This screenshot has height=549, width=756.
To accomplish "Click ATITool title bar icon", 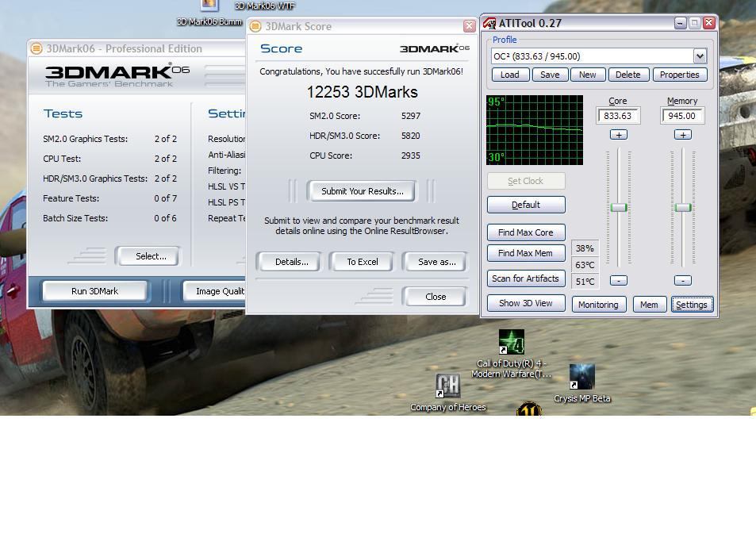I will pos(489,23).
